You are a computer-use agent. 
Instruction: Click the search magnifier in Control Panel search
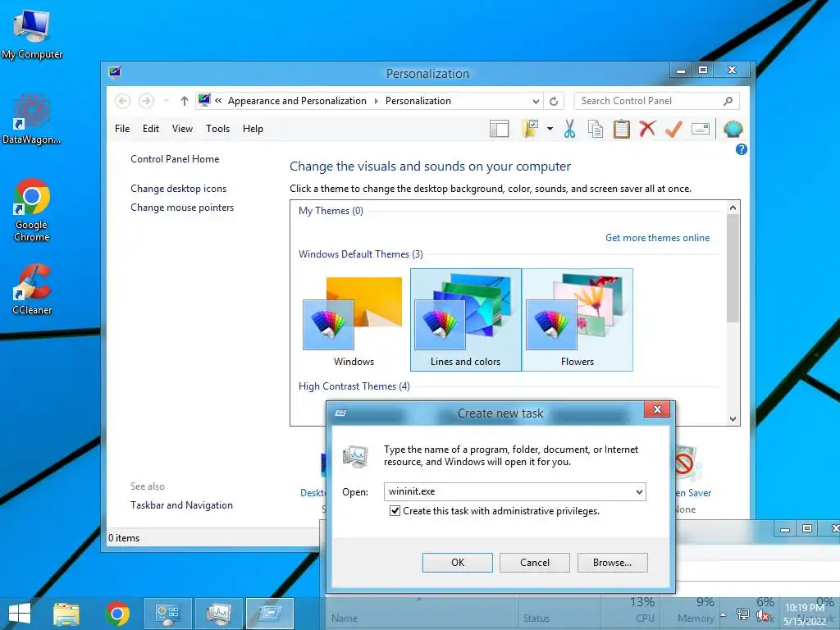(728, 101)
